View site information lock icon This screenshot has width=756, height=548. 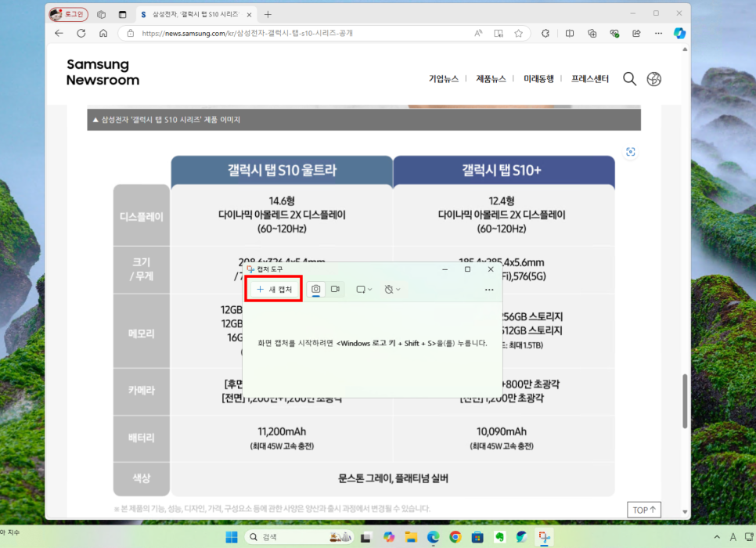click(x=130, y=34)
